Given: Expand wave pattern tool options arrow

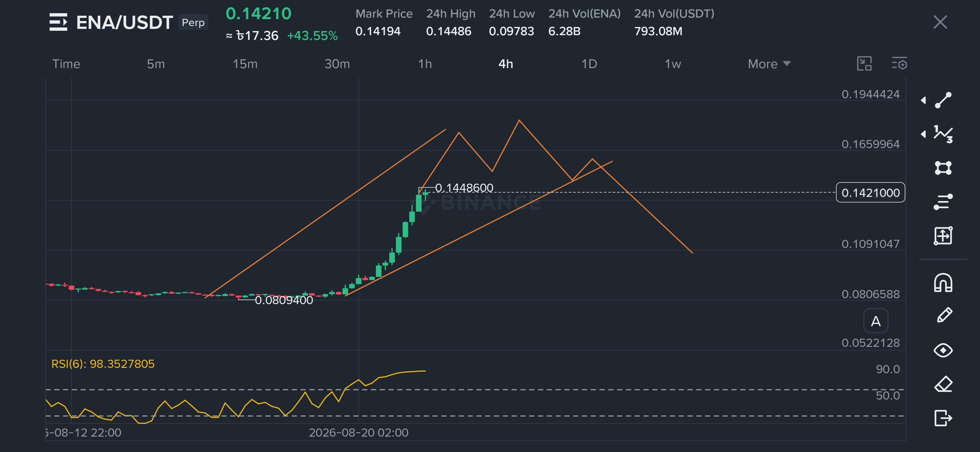Looking at the screenshot, I should point(923,134).
